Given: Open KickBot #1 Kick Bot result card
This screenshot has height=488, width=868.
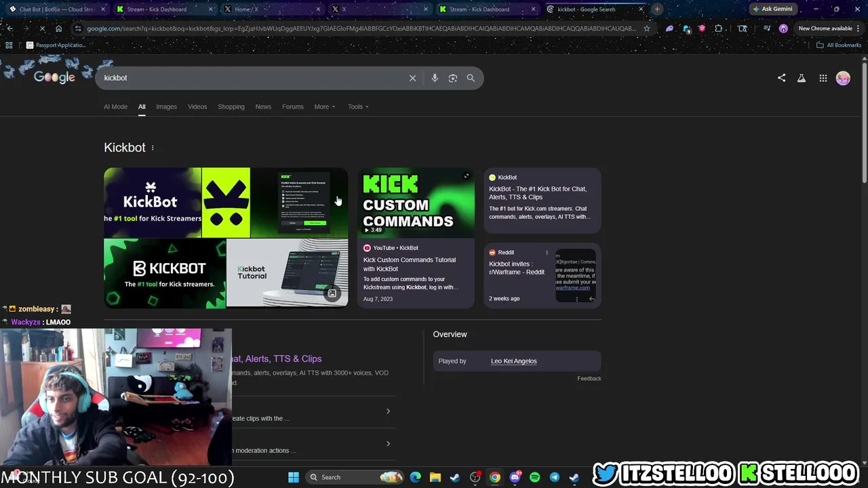Looking at the screenshot, I should click(542, 201).
